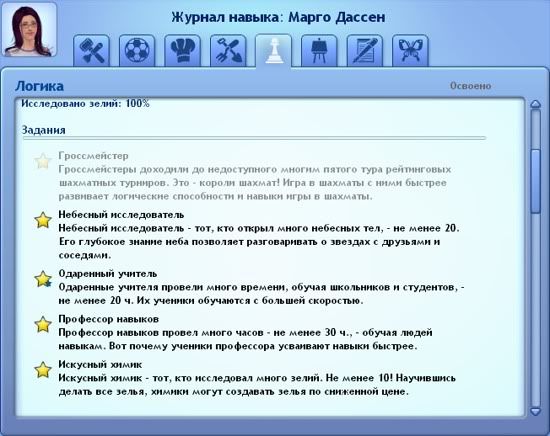Open the Handiness skill tab with tools icon
Image resolution: width=550 pixels, height=436 pixels.
[x=92, y=51]
